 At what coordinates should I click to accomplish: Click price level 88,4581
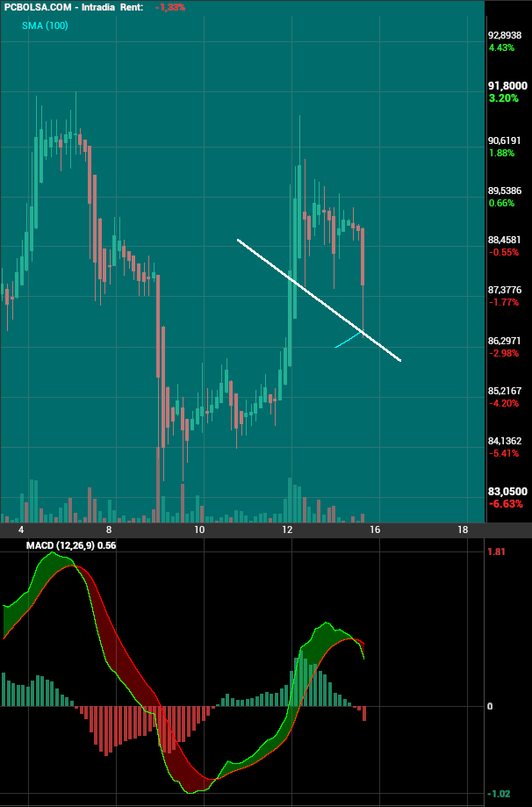click(506, 240)
